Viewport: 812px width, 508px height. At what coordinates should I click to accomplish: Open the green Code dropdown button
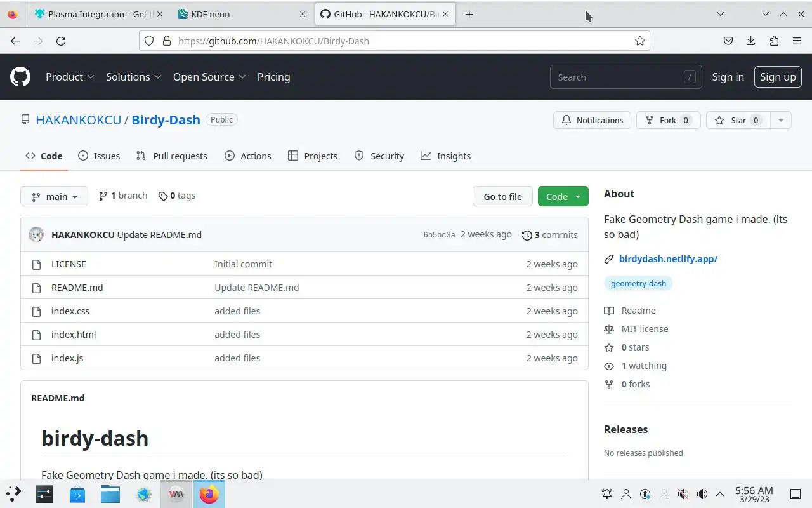[x=563, y=196]
